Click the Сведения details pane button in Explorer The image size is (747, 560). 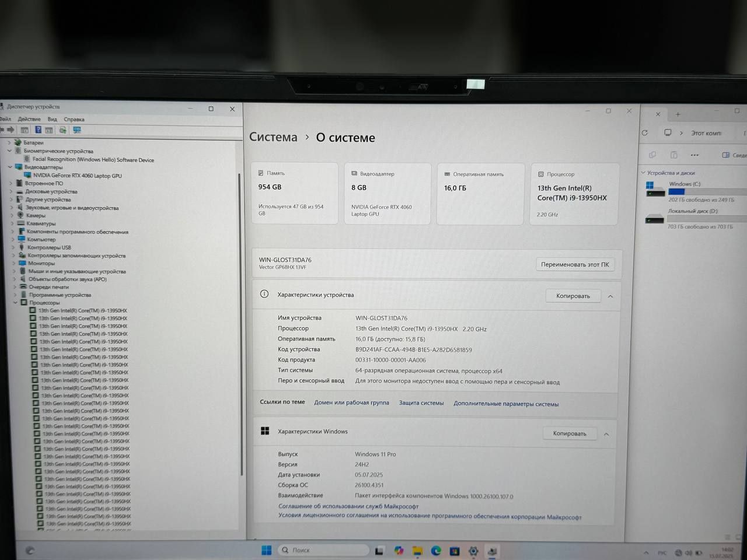click(734, 155)
